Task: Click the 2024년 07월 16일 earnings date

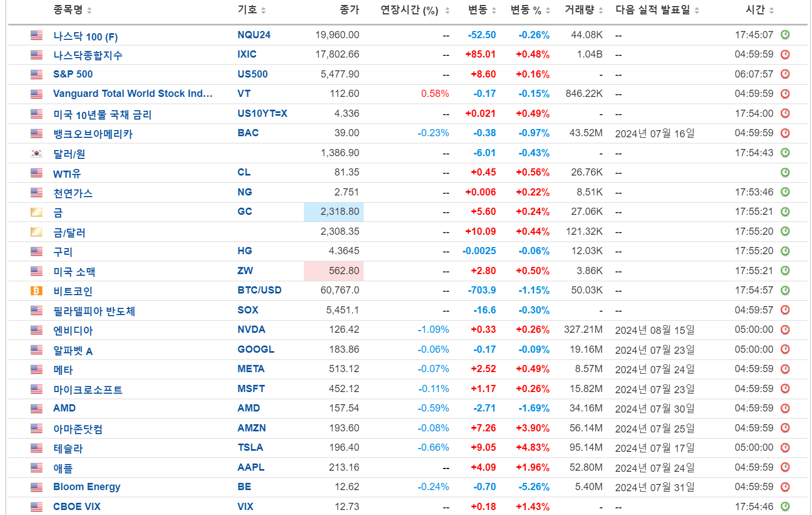Action: (x=655, y=133)
